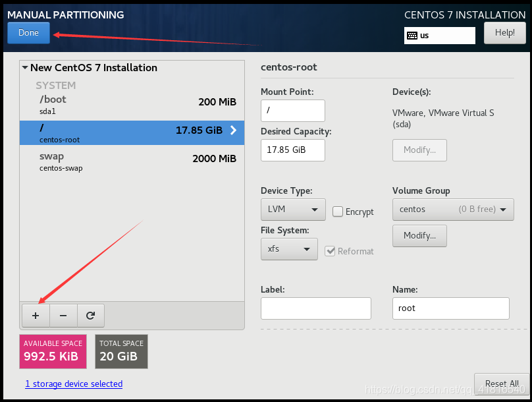
Task: Open the 1 storage device selected link
Action: click(74, 384)
